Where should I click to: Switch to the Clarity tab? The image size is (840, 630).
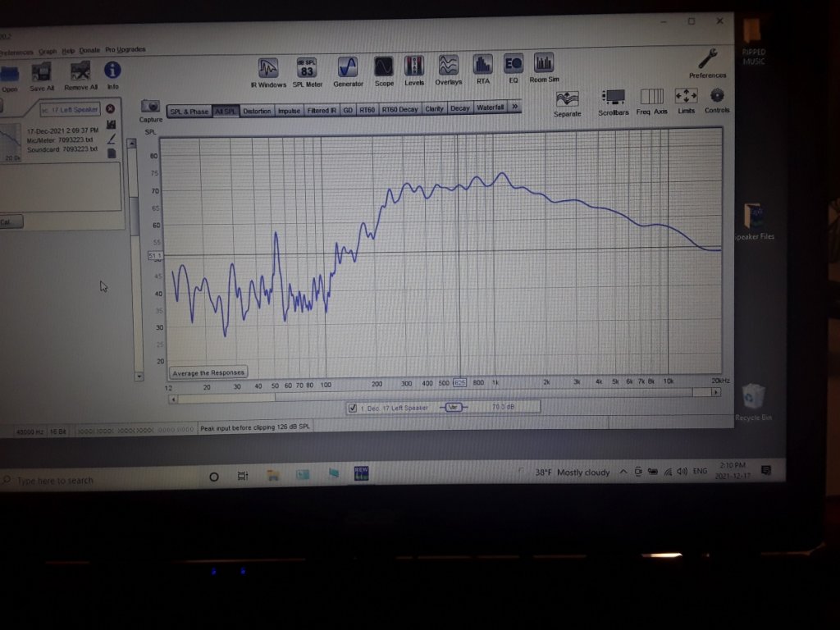[x=434, y=109]
